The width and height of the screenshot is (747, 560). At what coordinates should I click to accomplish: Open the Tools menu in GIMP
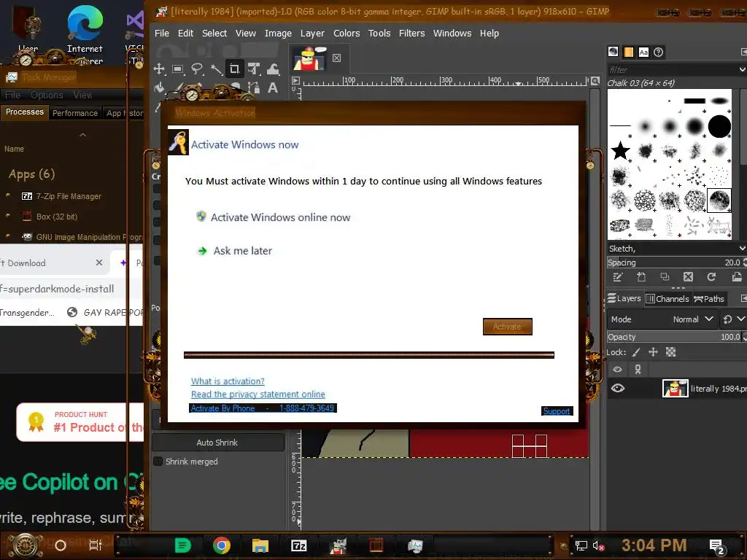379,34
